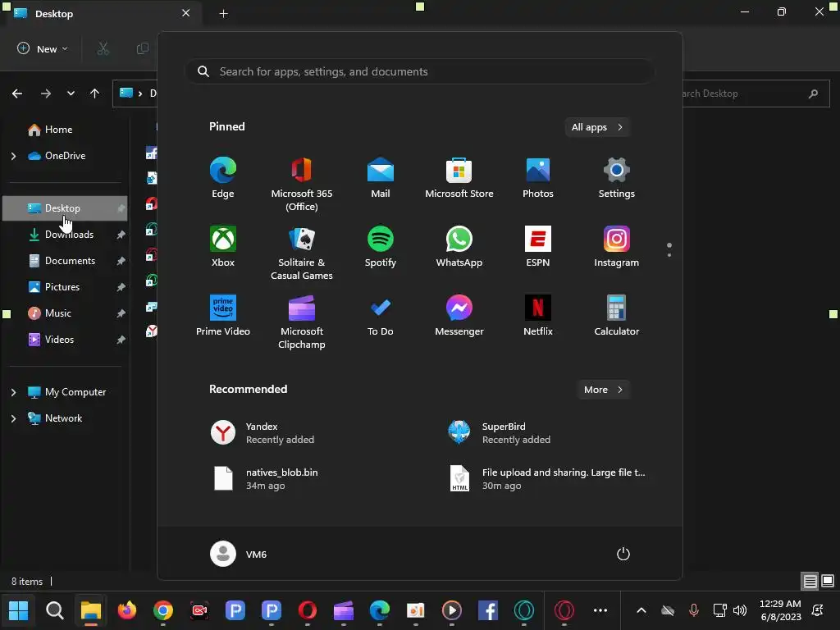This screenshot has width=840, height=630.
Task: Expand My Computer in navigation pane
Action: [13, 392]
